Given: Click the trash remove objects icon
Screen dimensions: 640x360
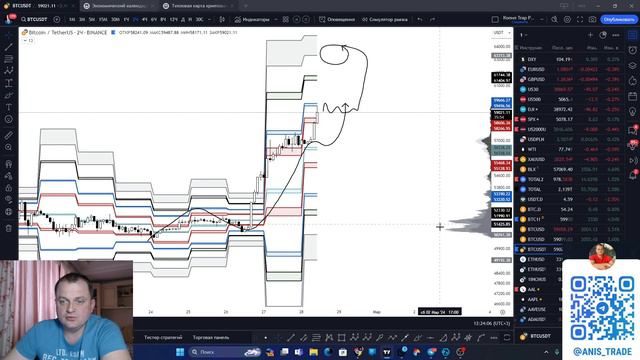Looking at the screenshot, I should 9,228.
